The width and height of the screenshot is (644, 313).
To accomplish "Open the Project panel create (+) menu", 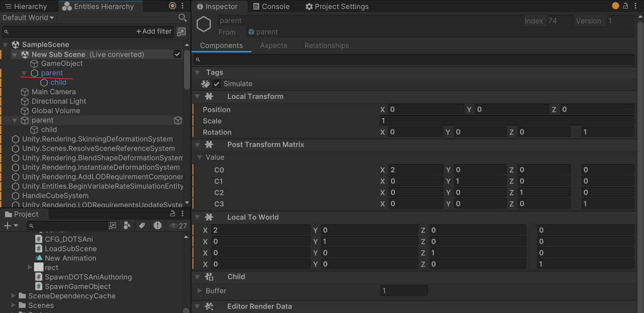I will 10,226.
